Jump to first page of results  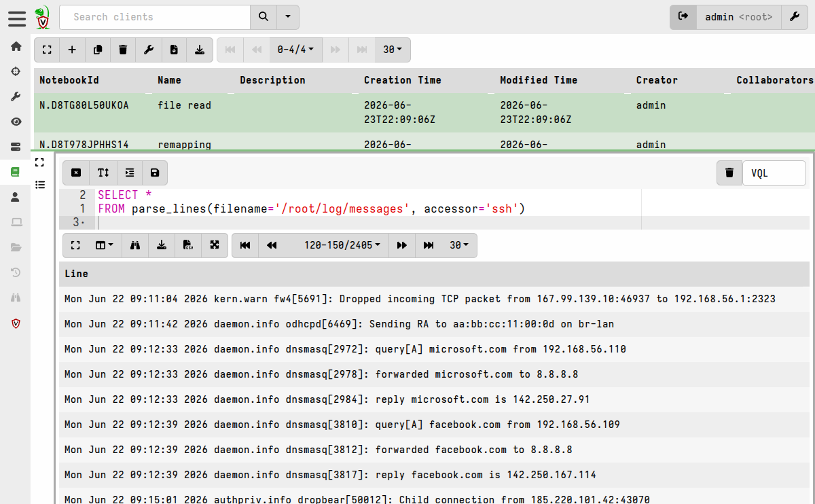coord(245,245)
